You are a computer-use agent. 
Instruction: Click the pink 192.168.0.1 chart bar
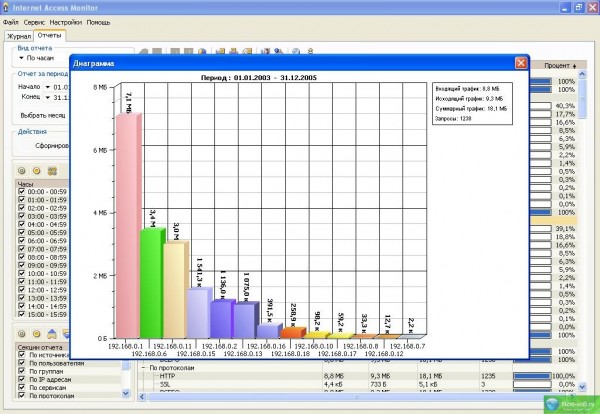point(129,226)
